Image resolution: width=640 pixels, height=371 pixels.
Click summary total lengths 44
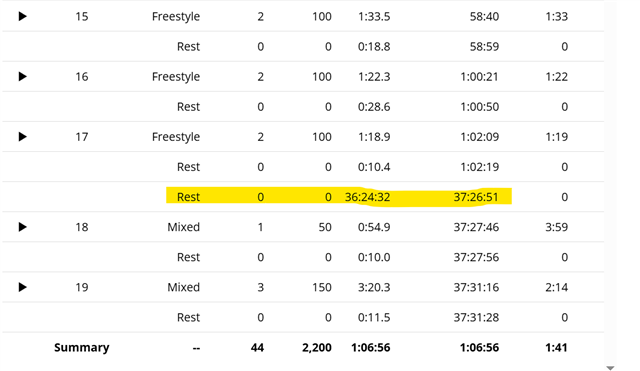(257, 347)
